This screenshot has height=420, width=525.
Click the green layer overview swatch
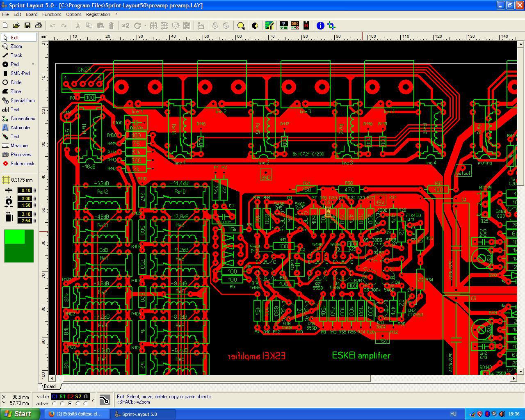19,246
